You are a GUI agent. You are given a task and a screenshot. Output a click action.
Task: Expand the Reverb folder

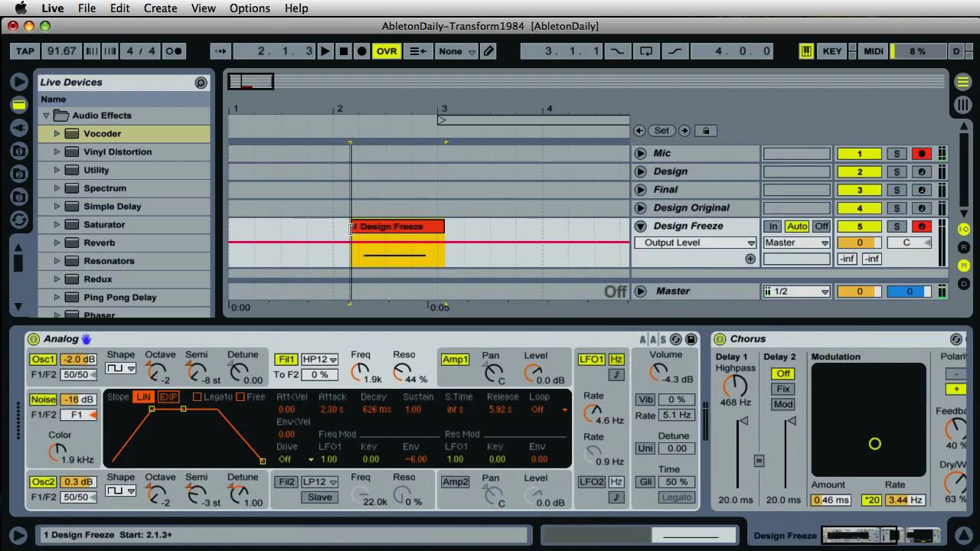coord(57,243)
